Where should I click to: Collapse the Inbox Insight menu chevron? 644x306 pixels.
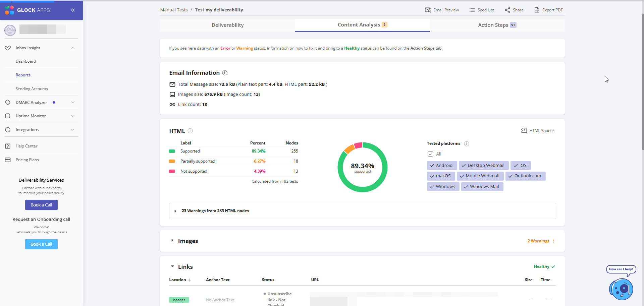point(73,48)
